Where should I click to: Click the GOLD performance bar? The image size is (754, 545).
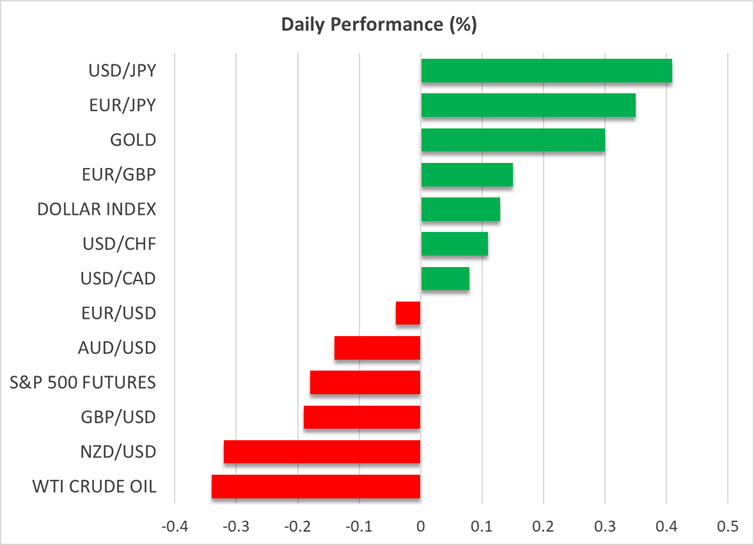click(x=512, y=140)
